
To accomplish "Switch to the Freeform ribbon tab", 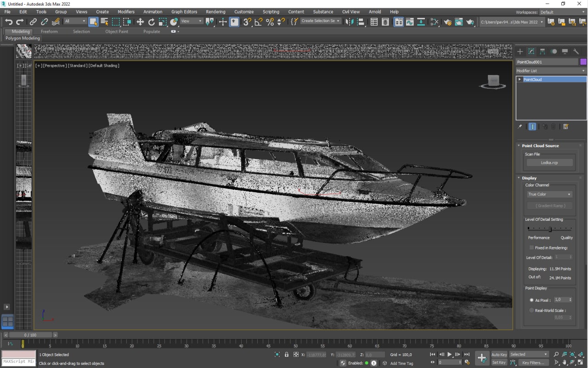I will [x=49, y=32].
